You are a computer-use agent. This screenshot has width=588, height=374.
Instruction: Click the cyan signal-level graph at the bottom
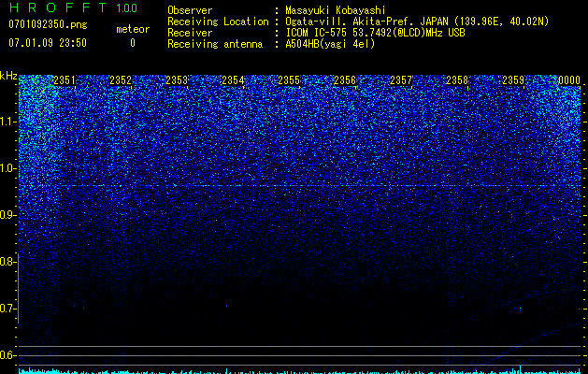click(300, 370)
